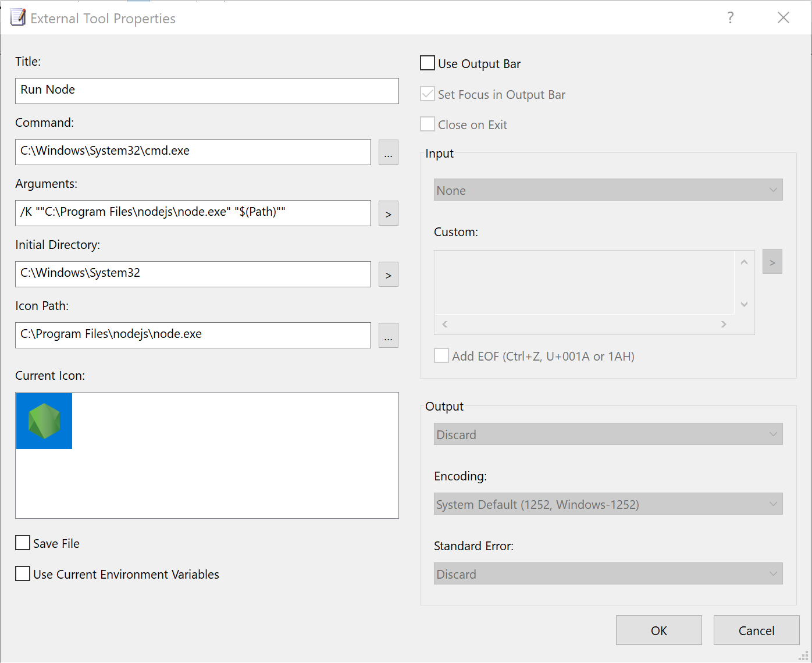Click the Title field containing Run Node
The height and width of the screenshot is (663, 812).
point(207,91)
